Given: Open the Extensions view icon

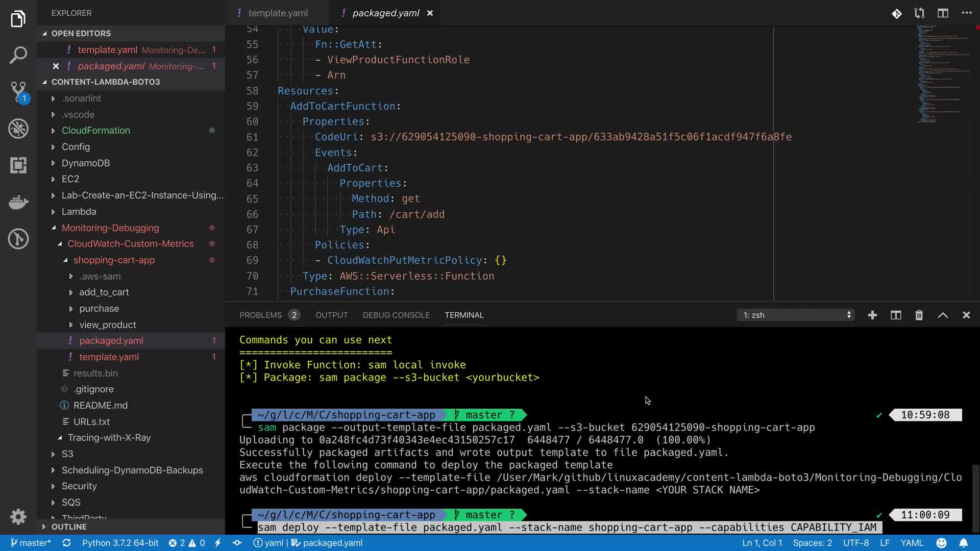Looking at the screenshot, I should [x=18, y=165].
